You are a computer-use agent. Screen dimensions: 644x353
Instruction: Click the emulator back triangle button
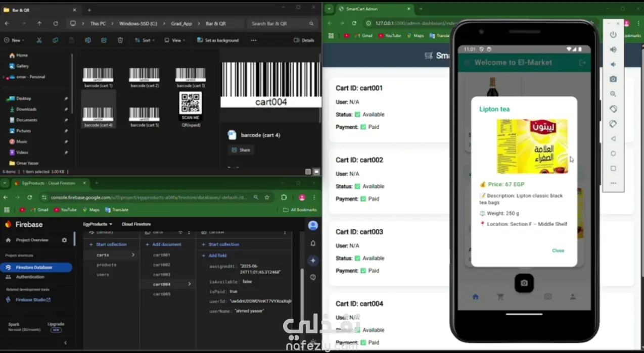click(613, 138)
